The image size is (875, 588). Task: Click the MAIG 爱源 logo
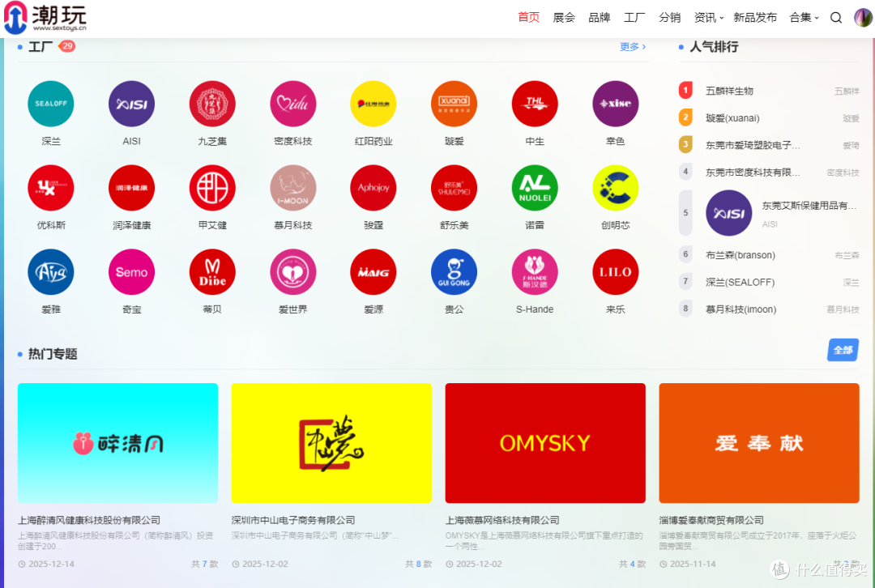coord(373,271)
